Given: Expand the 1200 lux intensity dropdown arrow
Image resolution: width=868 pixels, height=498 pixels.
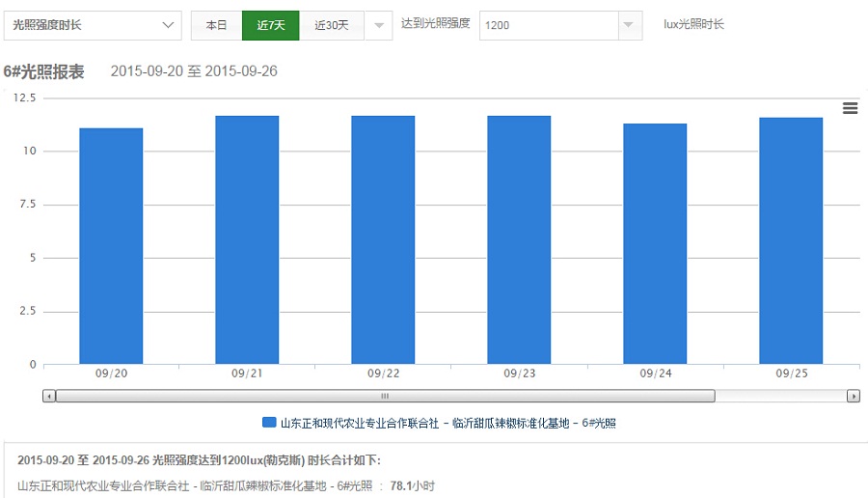Looking at the screenshot, I should point(629,25).
